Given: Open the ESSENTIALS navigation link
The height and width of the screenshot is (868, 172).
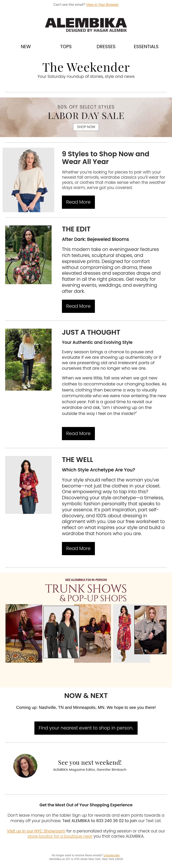Looking at the screenshot, I should coord(146,46).
